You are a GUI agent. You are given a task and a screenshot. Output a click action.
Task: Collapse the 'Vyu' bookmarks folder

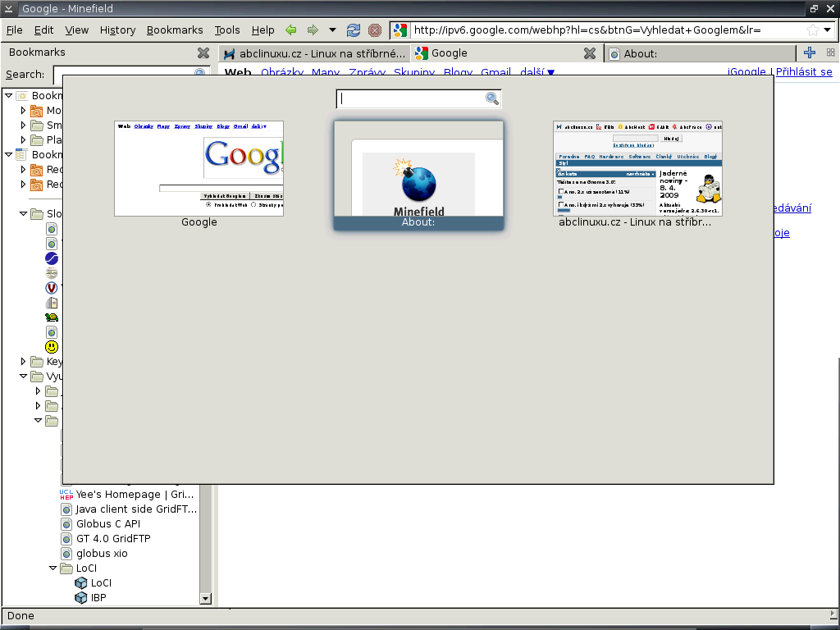tap(23, 376)
